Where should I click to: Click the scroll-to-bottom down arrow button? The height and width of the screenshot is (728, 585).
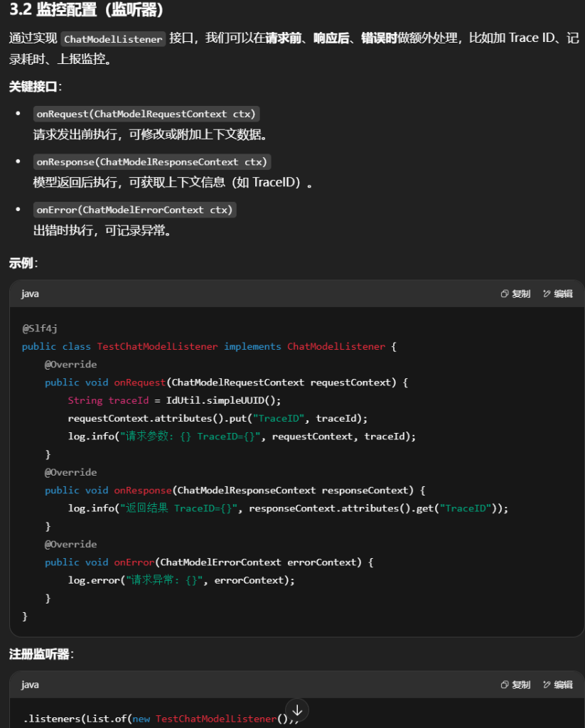[x=297, y=710]
